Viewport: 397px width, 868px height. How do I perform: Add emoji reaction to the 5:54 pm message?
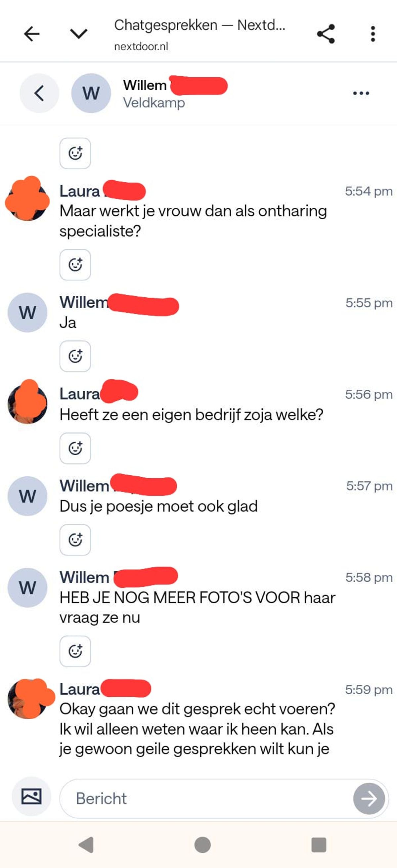point(75,265)
